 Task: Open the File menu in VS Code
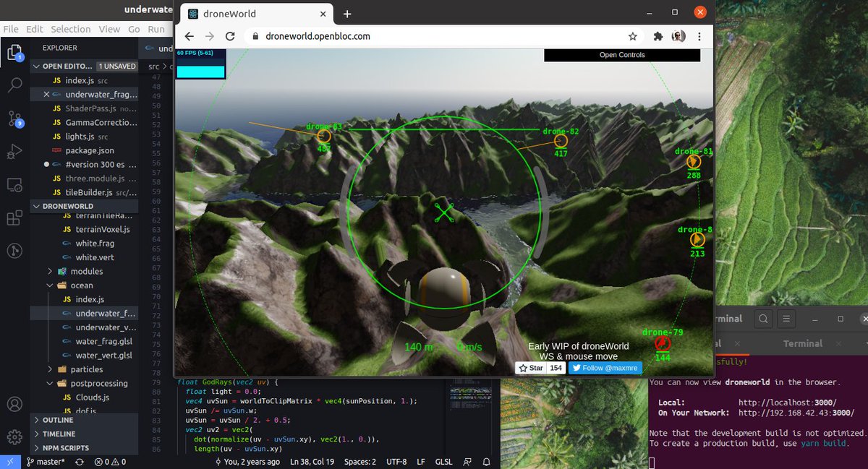pyautogui.click(x=12, y=29)
